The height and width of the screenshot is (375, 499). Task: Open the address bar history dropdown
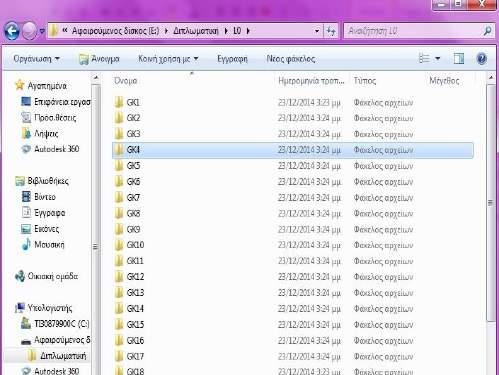[x=317, y=31]
